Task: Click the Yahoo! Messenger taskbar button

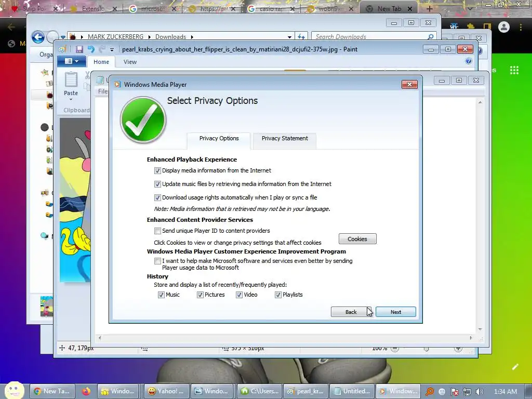Action: tap(166, 391)
